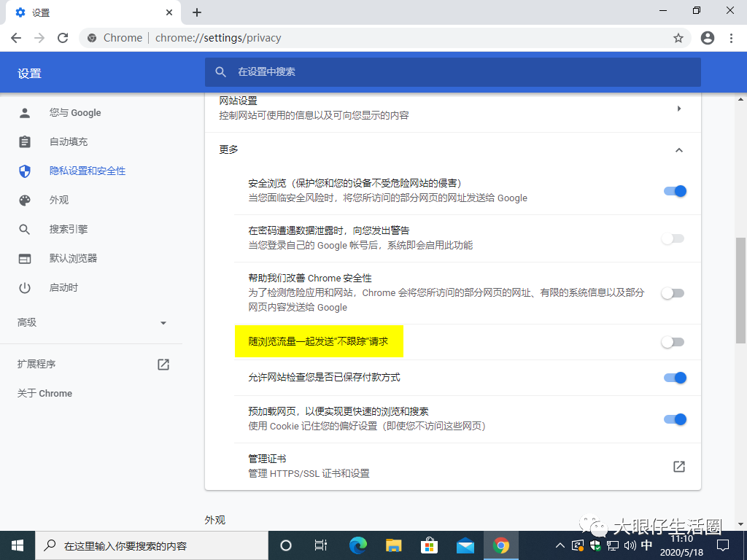Click the 您与 Google person icon
Viewport: 747px width, 560px height.
click(x=25, y=113)
